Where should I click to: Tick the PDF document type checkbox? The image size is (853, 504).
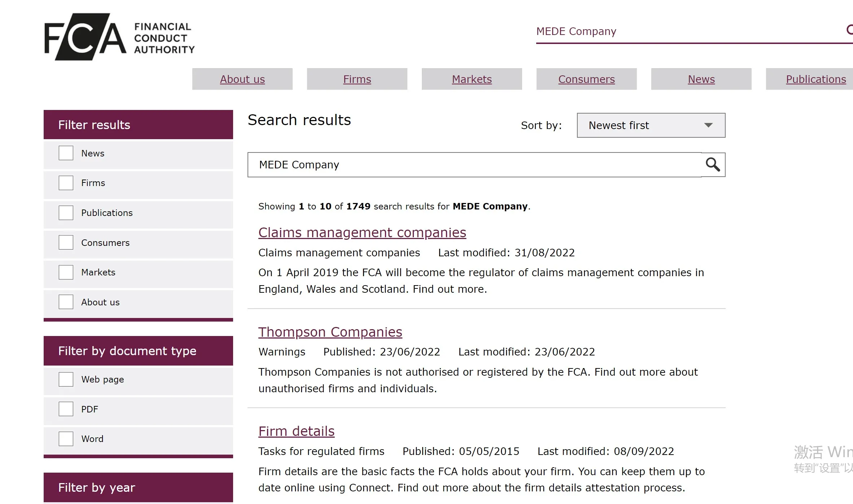(x=66, y=409)
